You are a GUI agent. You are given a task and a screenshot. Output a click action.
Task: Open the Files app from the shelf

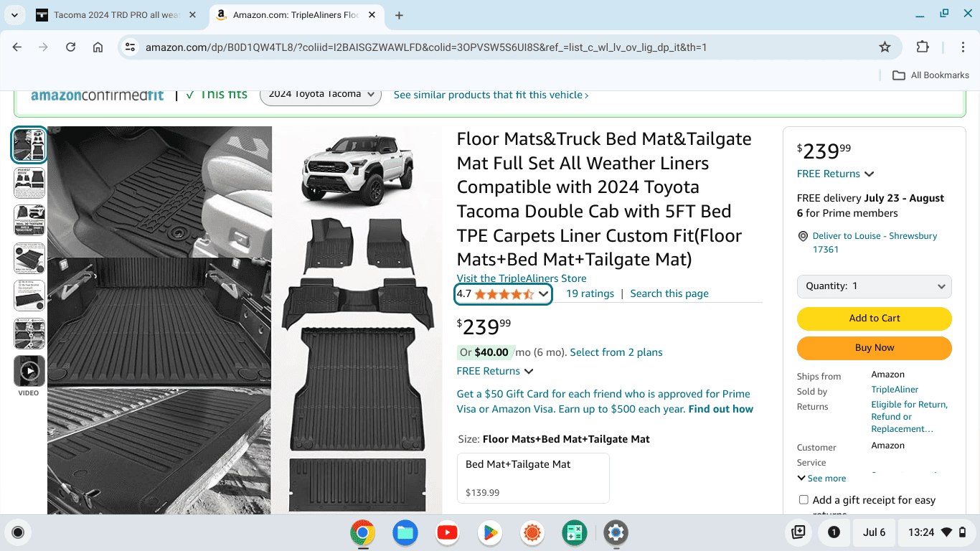pos(405,532)
